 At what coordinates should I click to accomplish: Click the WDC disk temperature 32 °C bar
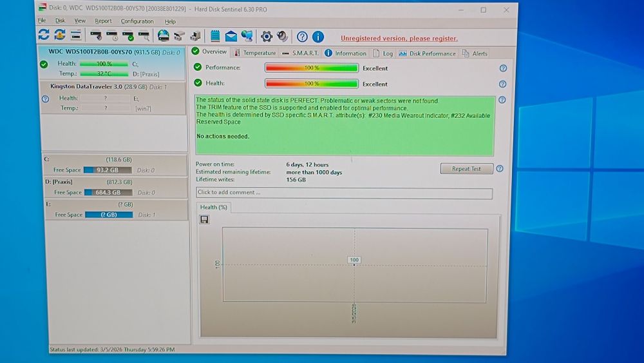104,74
